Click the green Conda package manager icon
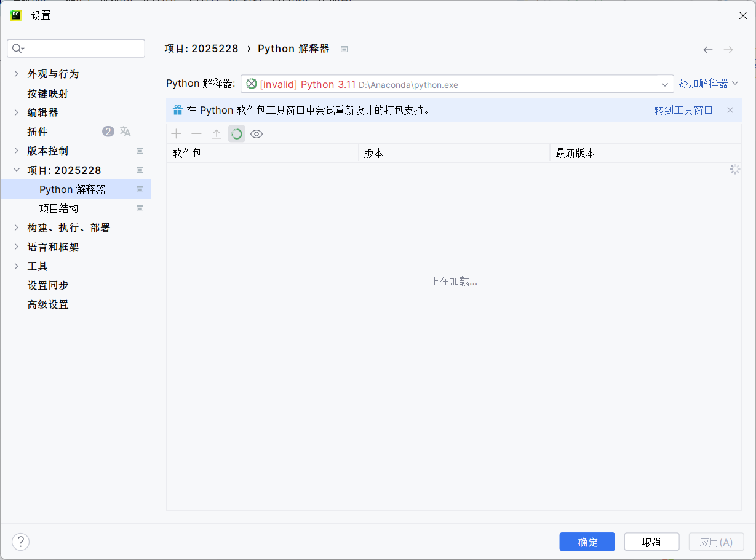This screenshot has height=560, width=756. pos(237,134)
